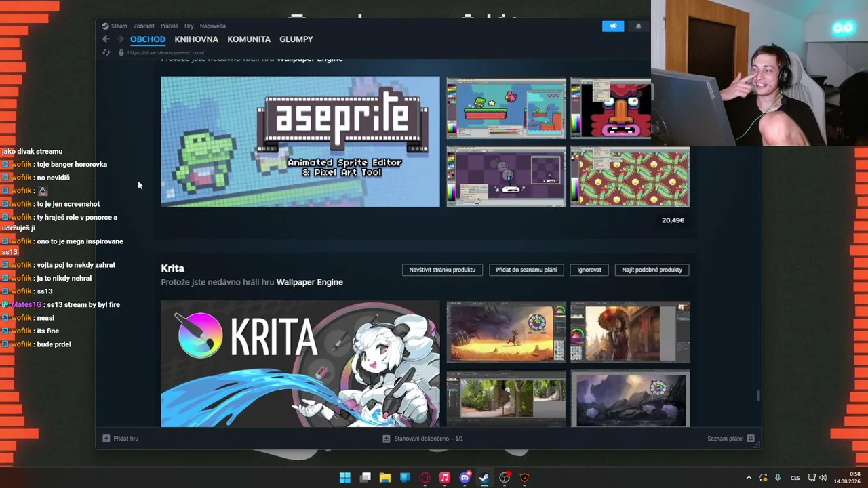Open the GLUMPY profile tab
This screenshot has height=488, width=868.
click(x=296, y=39)
